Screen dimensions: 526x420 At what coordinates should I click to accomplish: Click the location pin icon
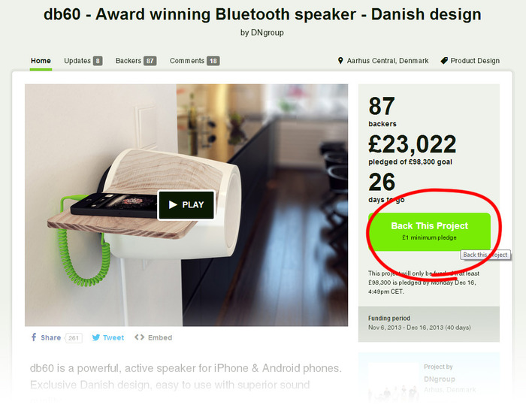tap(340, 61)
